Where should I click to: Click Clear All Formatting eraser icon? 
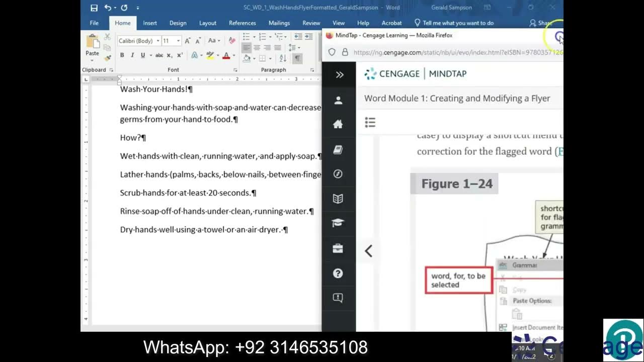click(x=232, y=41)
